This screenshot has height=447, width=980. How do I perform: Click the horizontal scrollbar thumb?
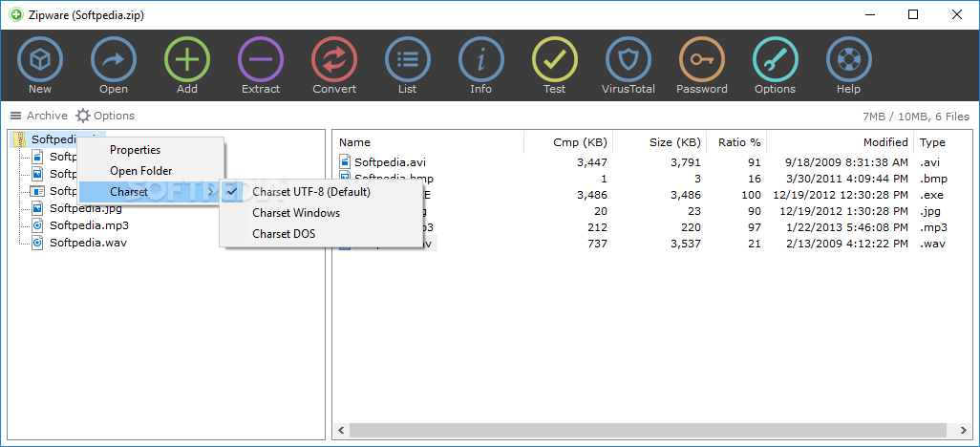[x=648, y=431]
